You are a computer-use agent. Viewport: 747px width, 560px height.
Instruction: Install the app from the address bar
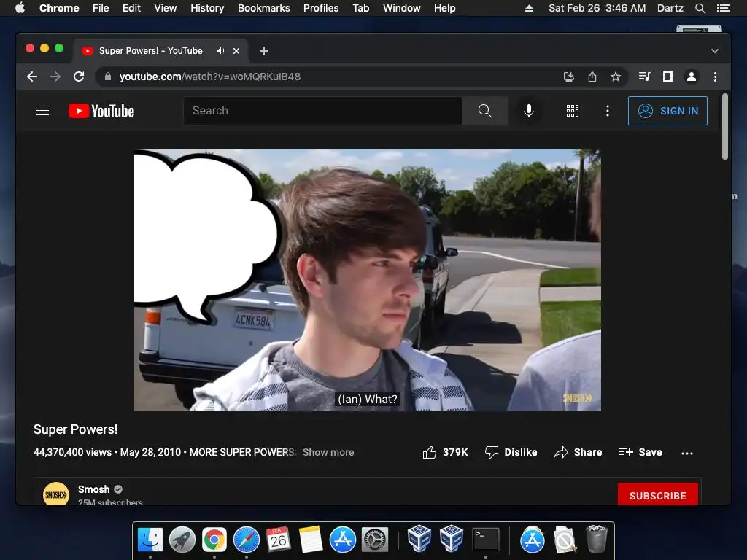(569, 77)
